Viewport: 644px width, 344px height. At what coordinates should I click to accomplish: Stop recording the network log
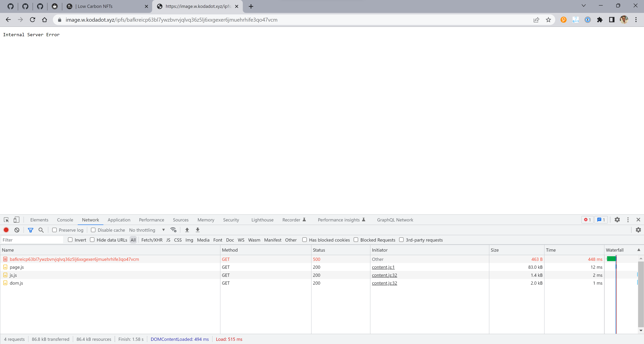pos(6,230)
